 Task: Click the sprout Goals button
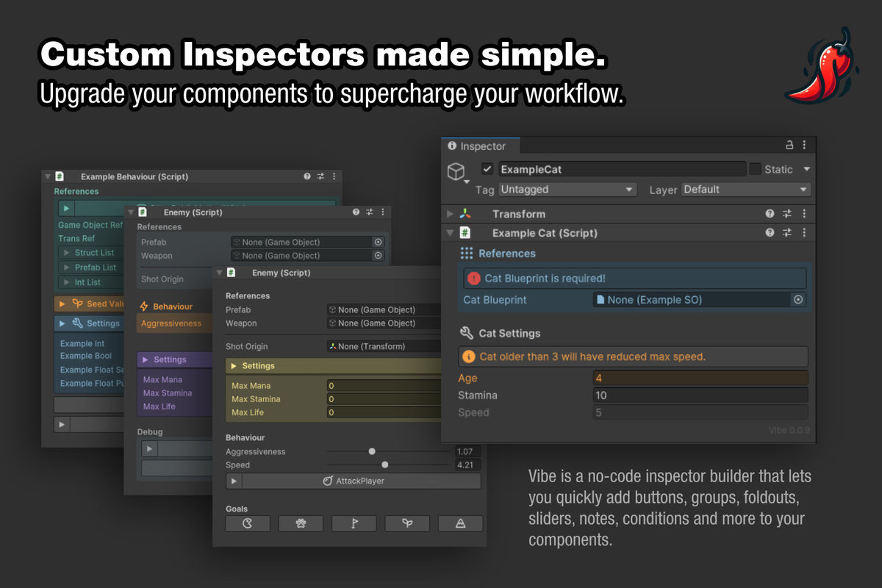[x=407, y=523]
